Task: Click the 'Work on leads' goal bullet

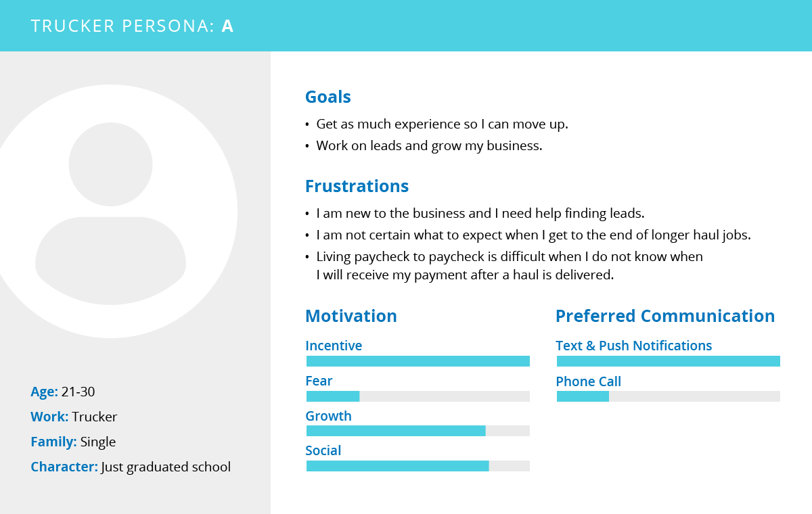Action: (424, 145)
